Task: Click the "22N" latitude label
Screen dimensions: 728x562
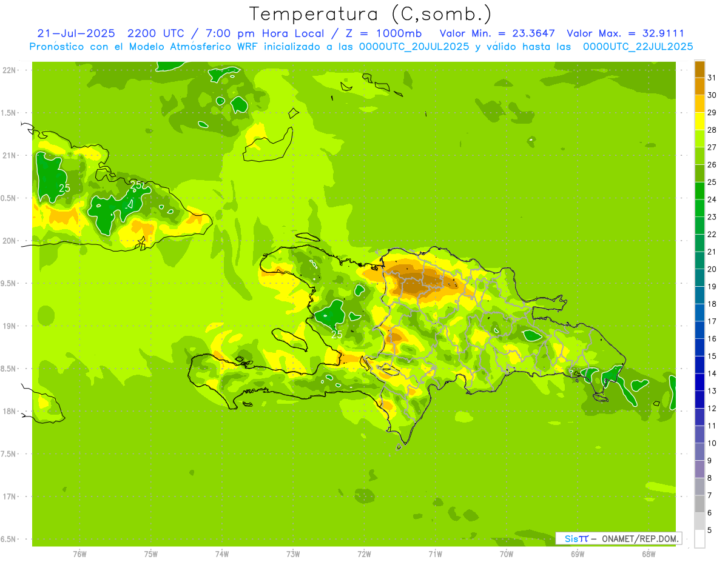Action: (x=9, y=70)
